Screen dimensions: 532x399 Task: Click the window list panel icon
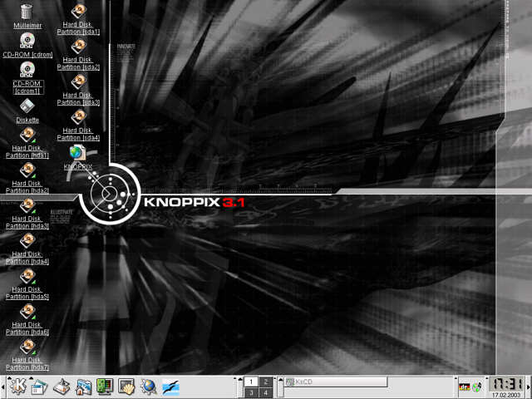(x=39, y=387)
